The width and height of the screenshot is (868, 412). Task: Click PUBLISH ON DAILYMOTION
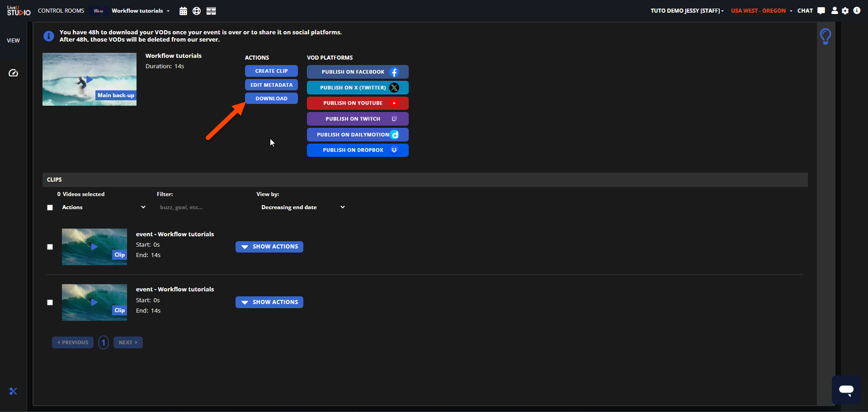[x=358, y=135]
